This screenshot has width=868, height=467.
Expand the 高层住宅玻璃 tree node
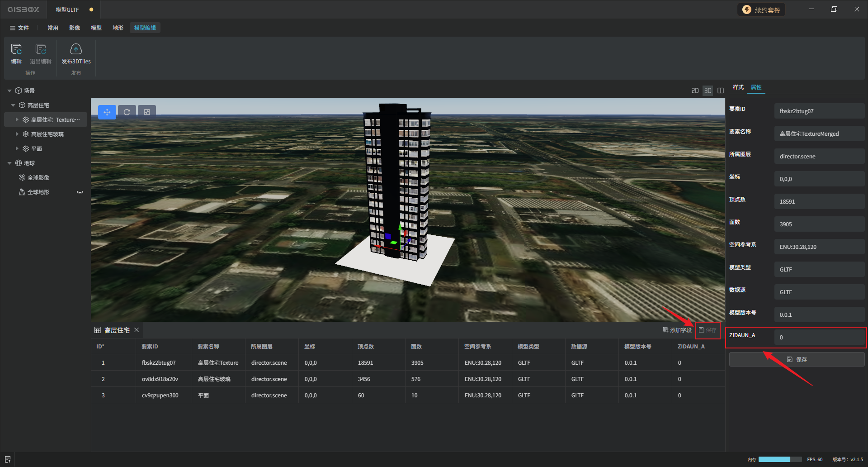[17, 134]
